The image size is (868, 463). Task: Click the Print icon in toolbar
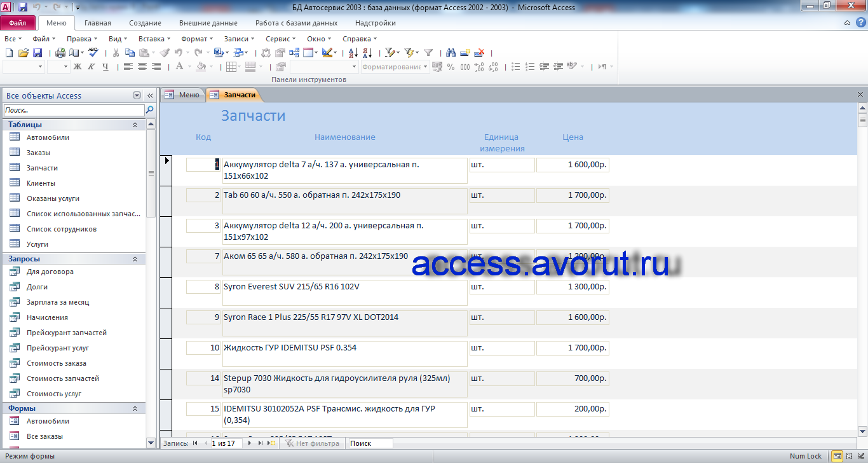pos(60,53)
